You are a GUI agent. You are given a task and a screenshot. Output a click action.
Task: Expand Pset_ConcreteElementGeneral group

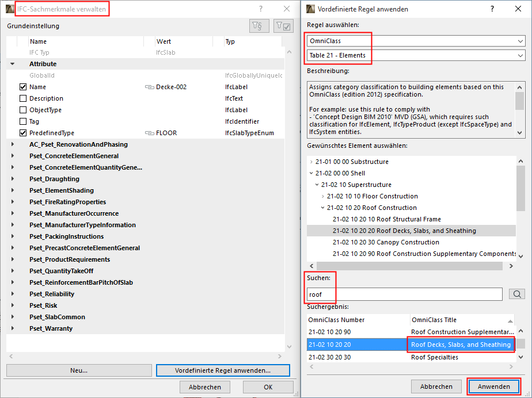[13, 156]
